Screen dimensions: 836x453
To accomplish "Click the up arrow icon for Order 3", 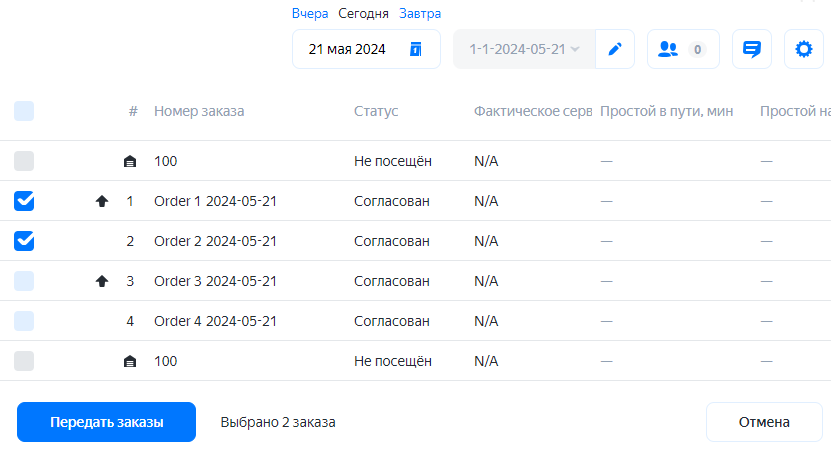I will click(x=101, y=281).
